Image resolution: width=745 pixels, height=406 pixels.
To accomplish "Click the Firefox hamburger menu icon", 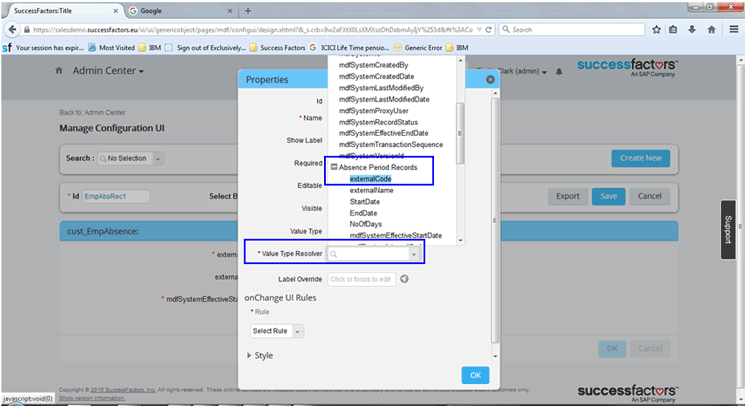I will 731,30.
